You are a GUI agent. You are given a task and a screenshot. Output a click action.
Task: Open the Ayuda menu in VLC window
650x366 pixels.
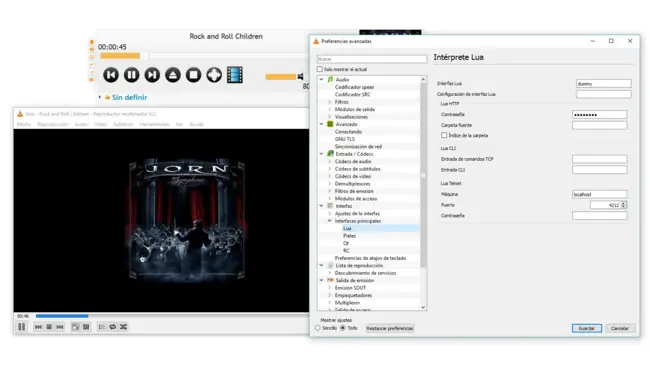point(196,124)
